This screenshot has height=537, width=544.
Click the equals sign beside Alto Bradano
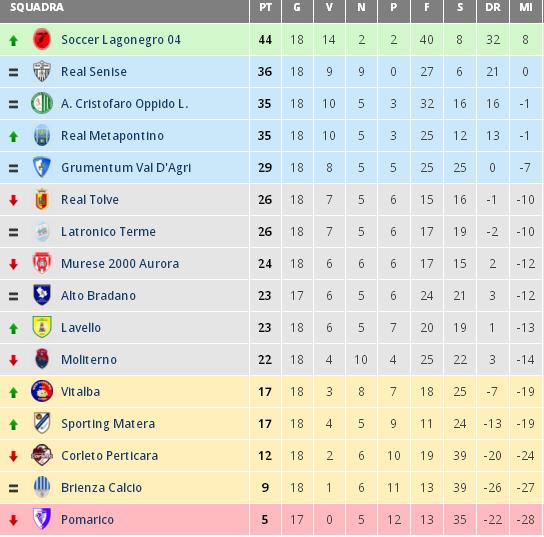(14, 296)
